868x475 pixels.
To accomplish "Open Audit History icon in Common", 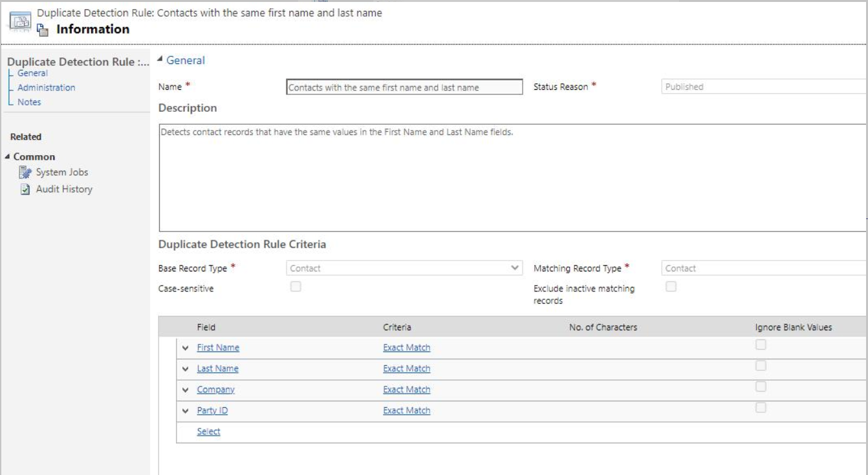I will [25, 189].
